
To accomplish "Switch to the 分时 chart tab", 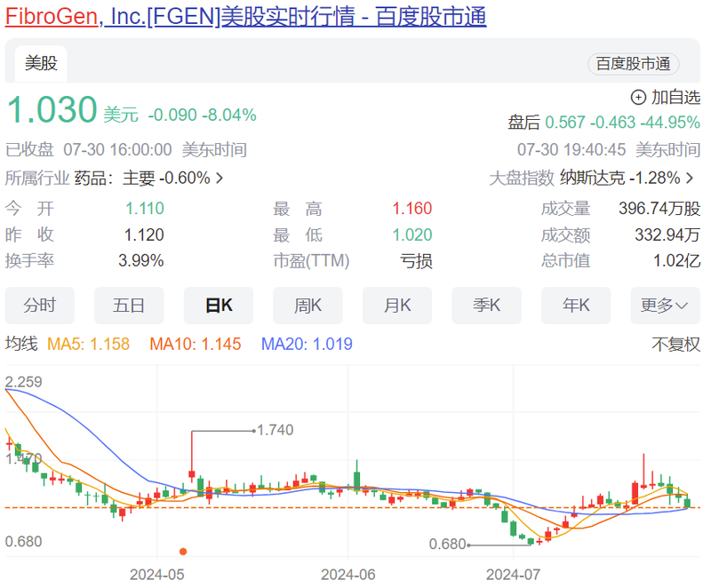I will 39,305.
